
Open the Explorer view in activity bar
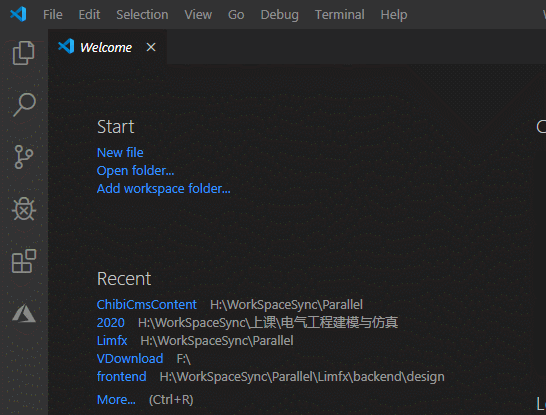24,53
